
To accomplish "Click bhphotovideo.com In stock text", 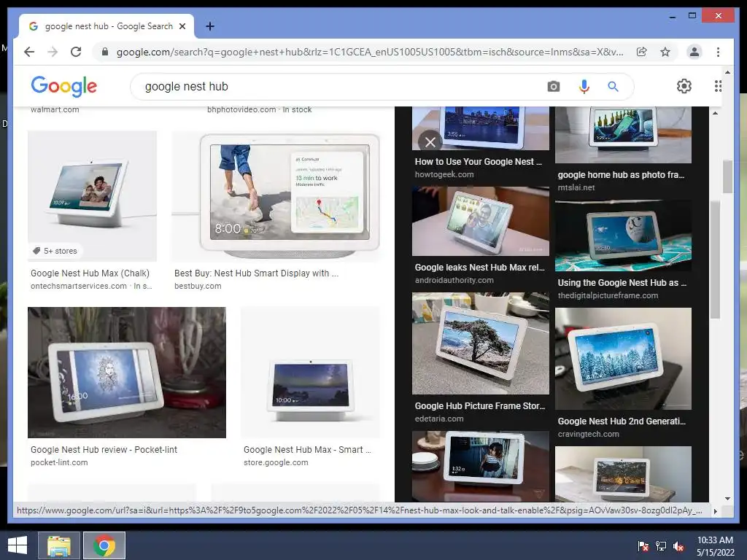I will click(259, 109).
